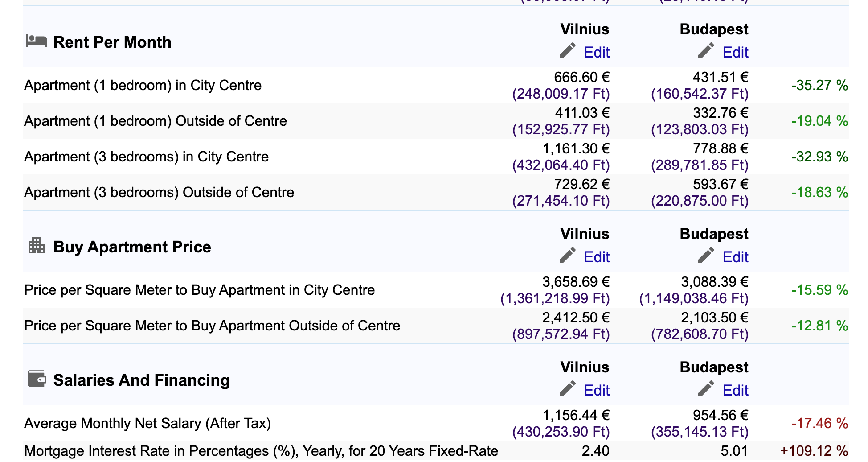Click Budapest pencil icon in Buy Apartment Price
This screenshot has width=868, height=462.
[x=706, y=256]
